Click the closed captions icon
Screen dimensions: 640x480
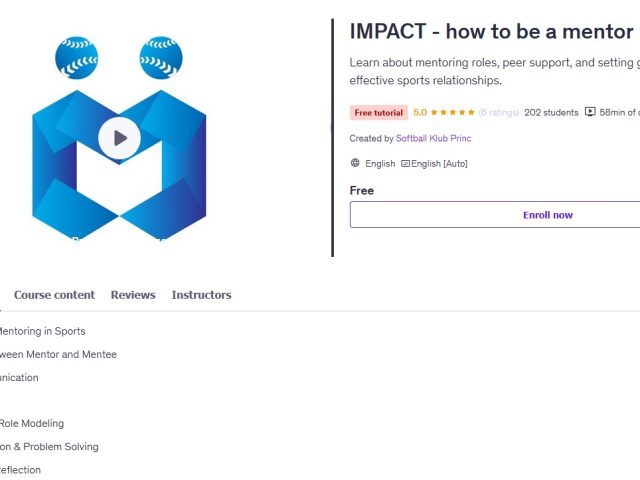tap(405, 163)
